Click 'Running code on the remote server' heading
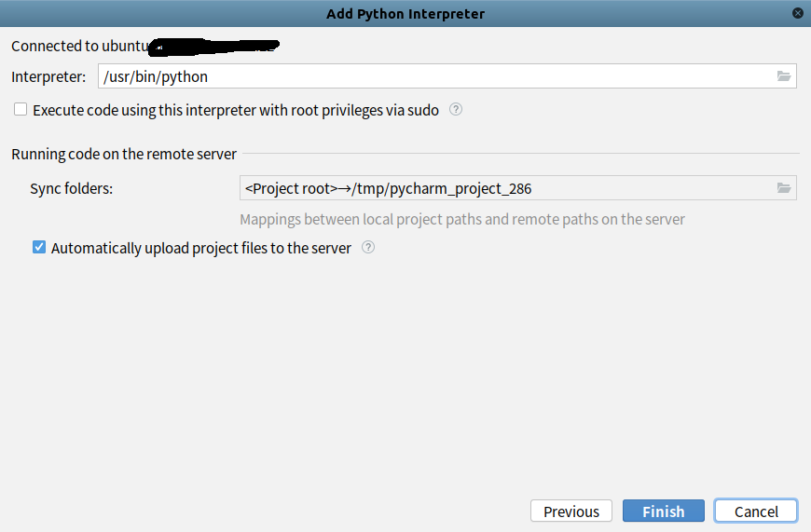 [124, 154]
